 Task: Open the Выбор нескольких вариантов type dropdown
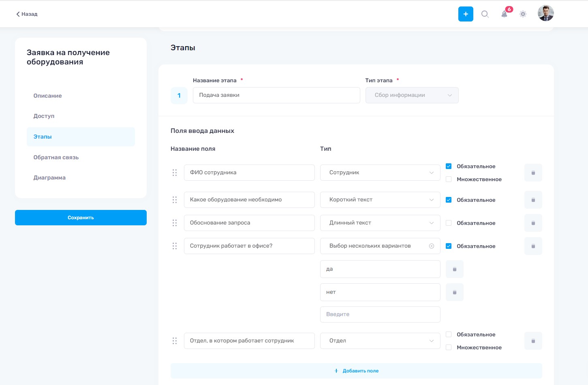(x=380, y=246)
